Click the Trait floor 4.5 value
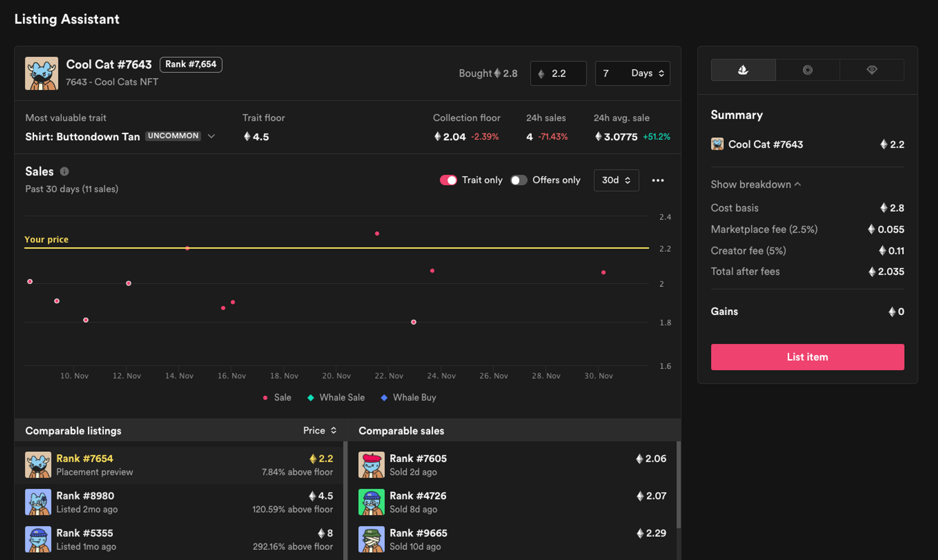 coord(256,136)
